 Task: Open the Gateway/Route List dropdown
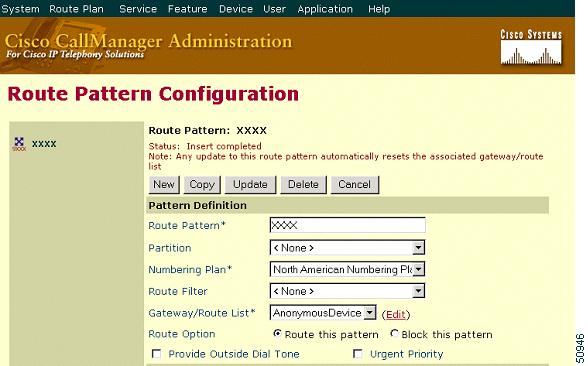pyautogui.click(x=323, y=312)
